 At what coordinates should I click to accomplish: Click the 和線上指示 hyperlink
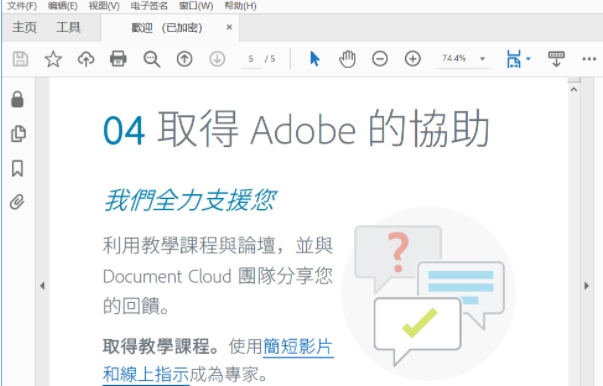(146, 374)
